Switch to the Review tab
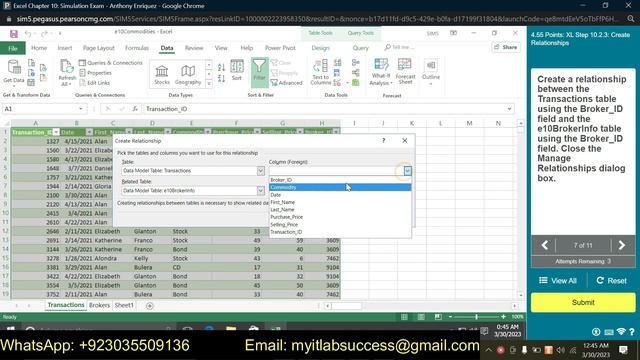The width and height of the screenshot is (640, 360). [x=194, y=48]
